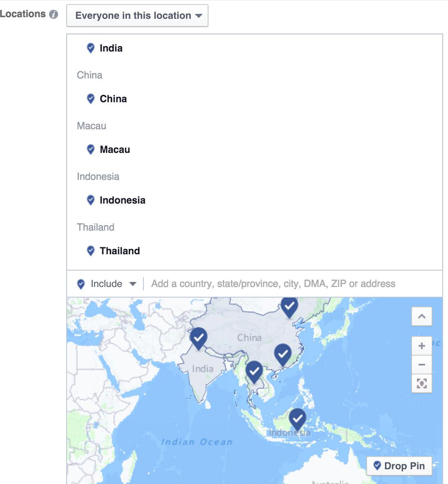Click the fit-to-pins map icon
The width and height of the screenshot is (448, 484).
422,383
